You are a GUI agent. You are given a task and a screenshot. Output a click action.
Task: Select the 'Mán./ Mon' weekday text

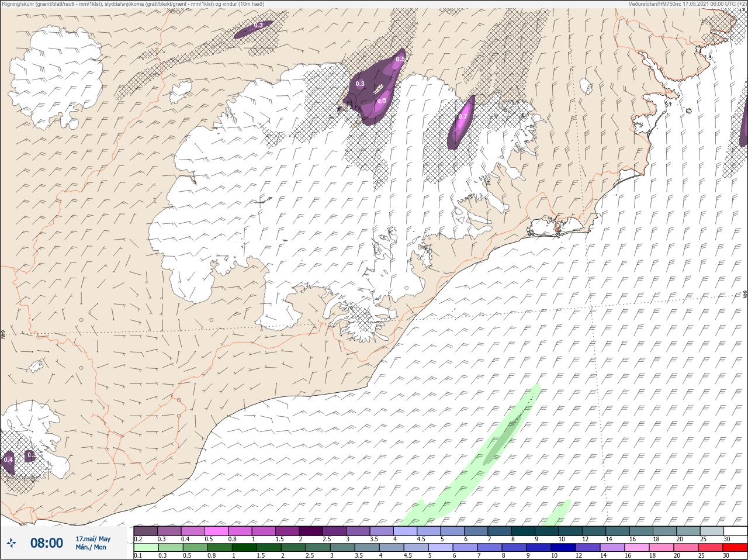coord(91,548)
